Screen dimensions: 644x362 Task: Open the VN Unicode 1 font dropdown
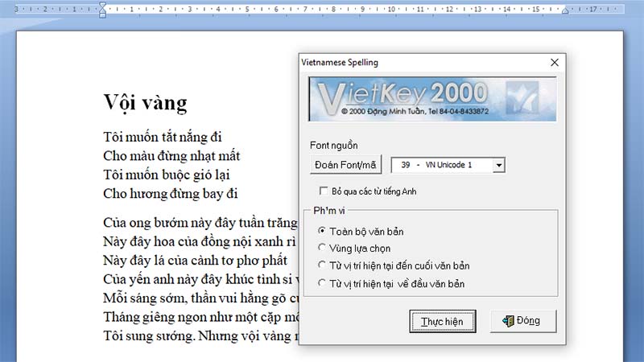click(498, 165)
